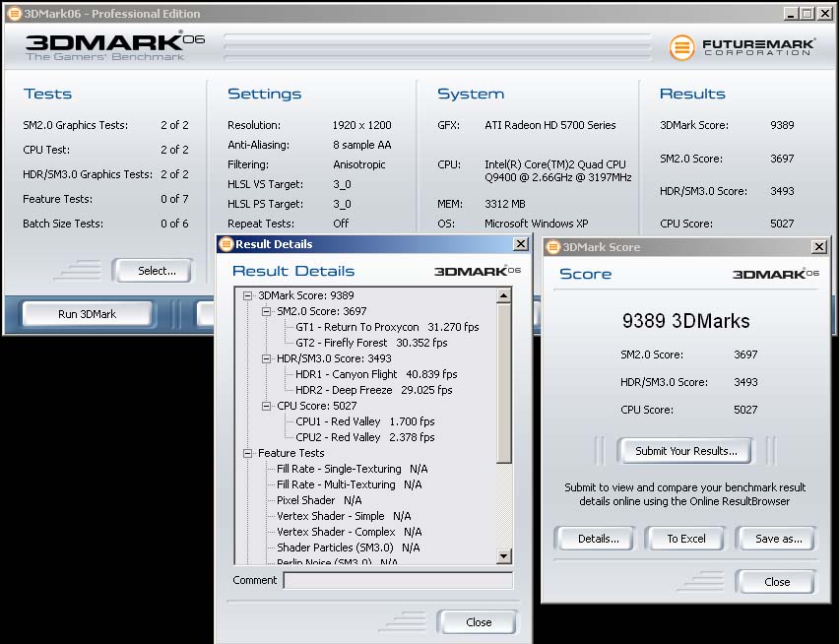Click the Result Details title bar icon
This screenshot has width=839, height=644.
(226, 244)
